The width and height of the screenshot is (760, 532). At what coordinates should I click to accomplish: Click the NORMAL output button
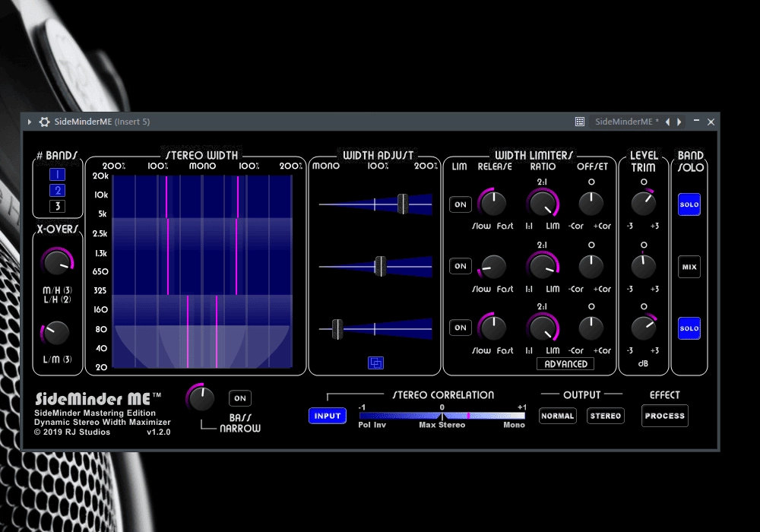pyautogui.click(x=557, y=416)
